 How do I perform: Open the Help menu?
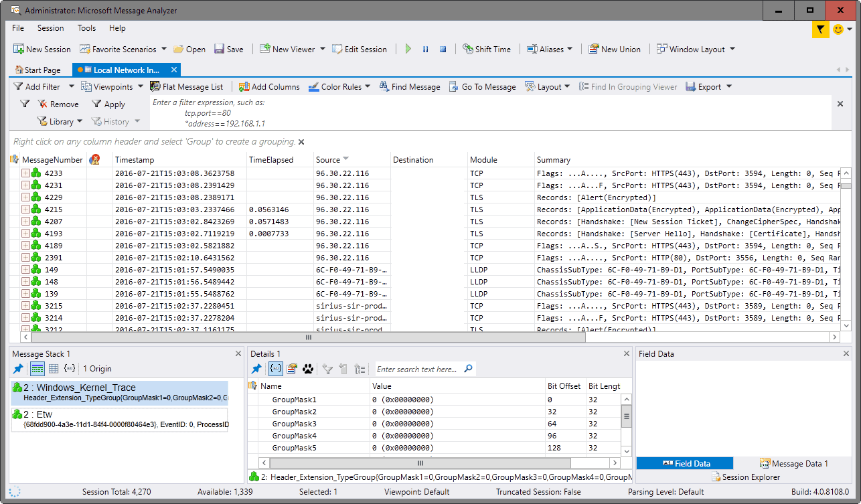click(117, 28)
